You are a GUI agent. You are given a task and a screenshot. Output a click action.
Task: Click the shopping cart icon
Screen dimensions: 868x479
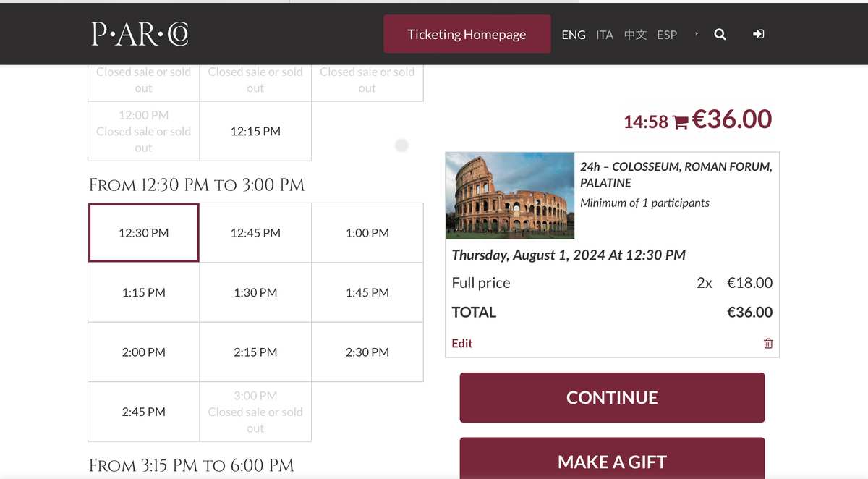680,122
